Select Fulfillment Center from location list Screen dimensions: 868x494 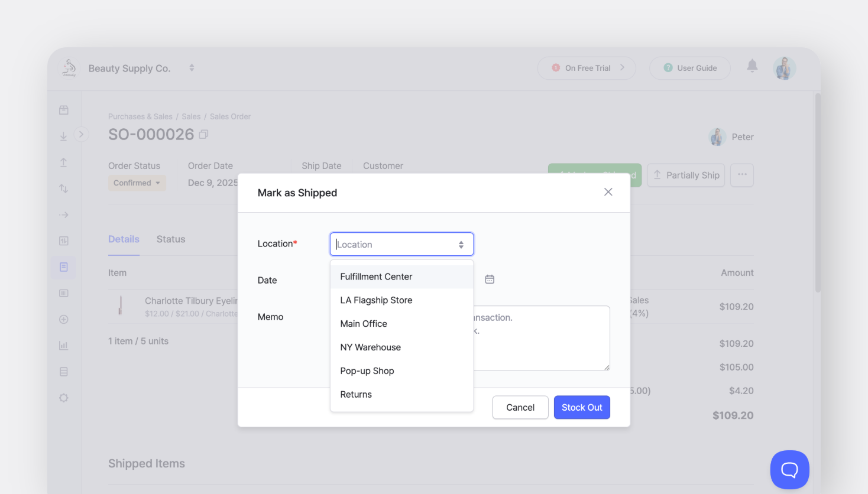coord(376,277)
